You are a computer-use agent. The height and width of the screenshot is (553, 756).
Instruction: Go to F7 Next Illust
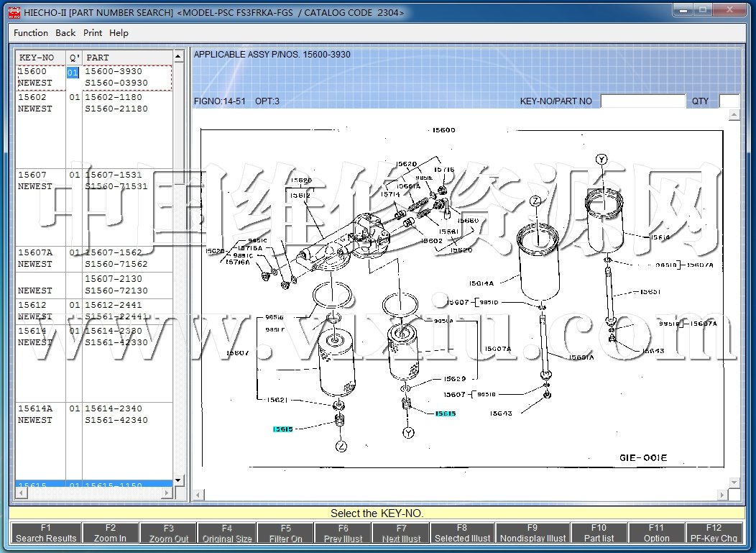click(x=401, y=533)
